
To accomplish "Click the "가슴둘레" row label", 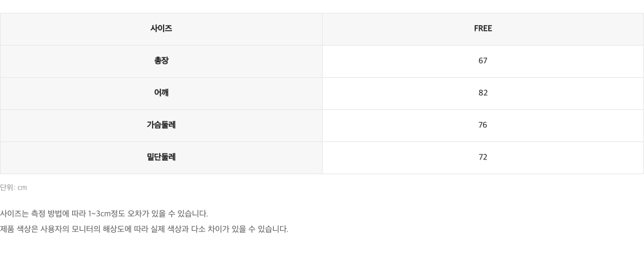I will 161,125.
